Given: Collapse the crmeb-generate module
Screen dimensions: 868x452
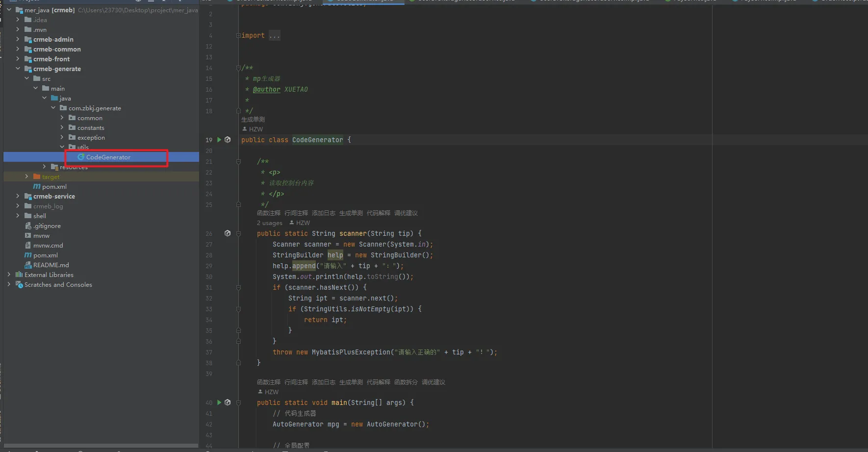Looking at the screenshot, I should click(18, 69).
